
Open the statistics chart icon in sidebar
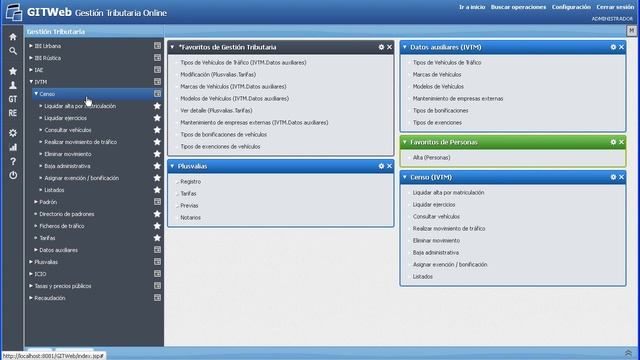click(x=13, y=147)
